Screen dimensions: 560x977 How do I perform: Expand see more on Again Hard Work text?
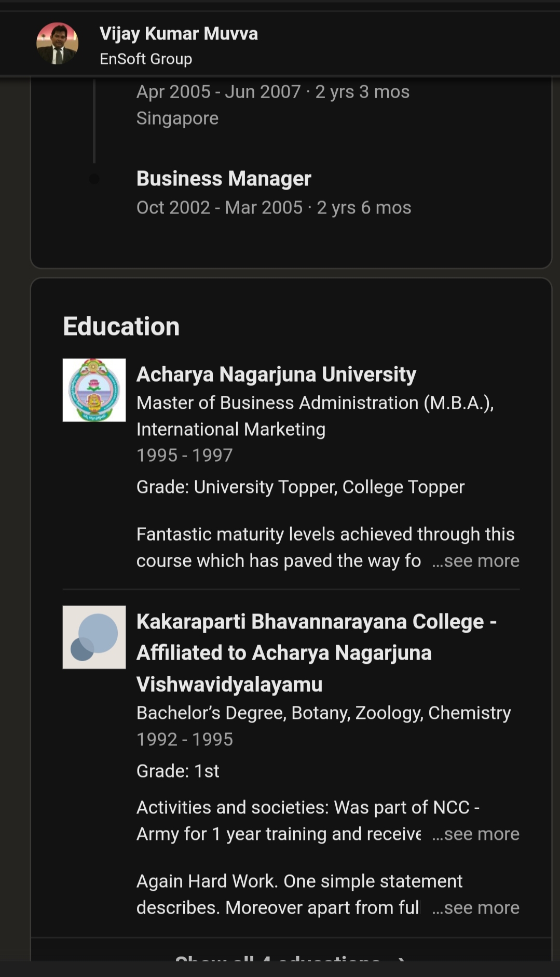[x=475, y=908]
